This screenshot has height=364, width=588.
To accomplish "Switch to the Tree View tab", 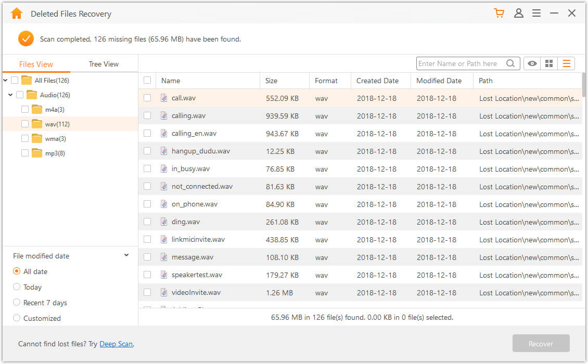I will point(103,63).
